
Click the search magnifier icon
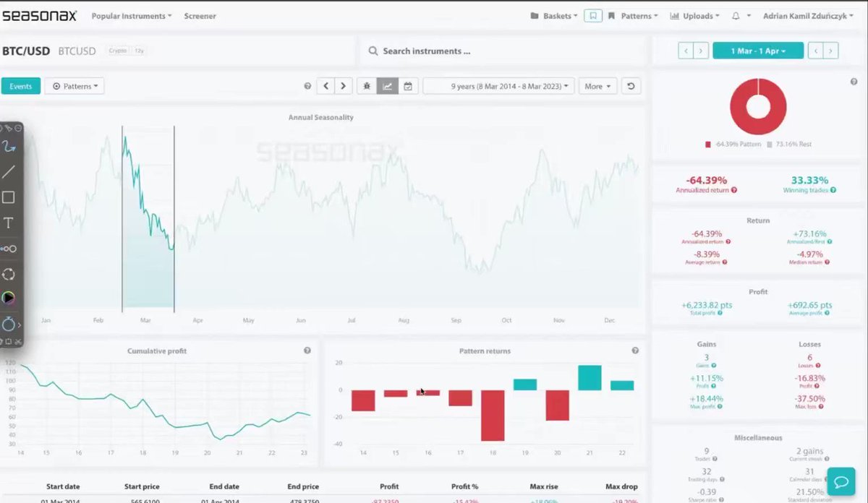(373, 51)
